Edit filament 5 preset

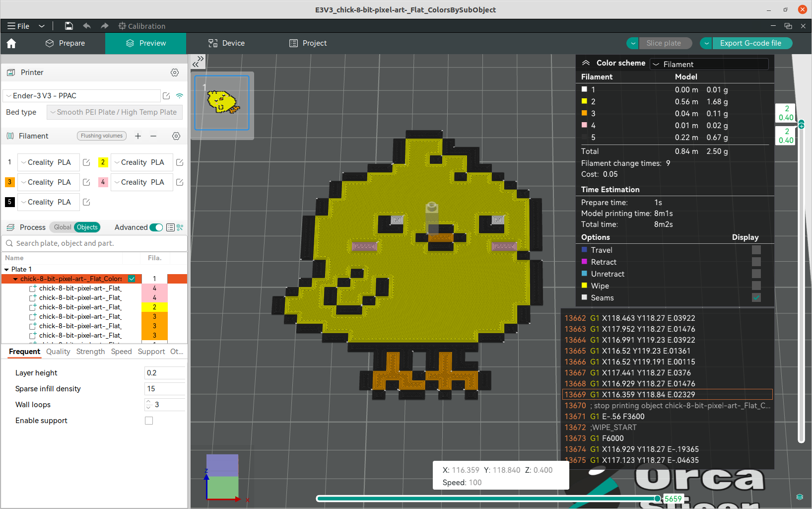point(86,202)
